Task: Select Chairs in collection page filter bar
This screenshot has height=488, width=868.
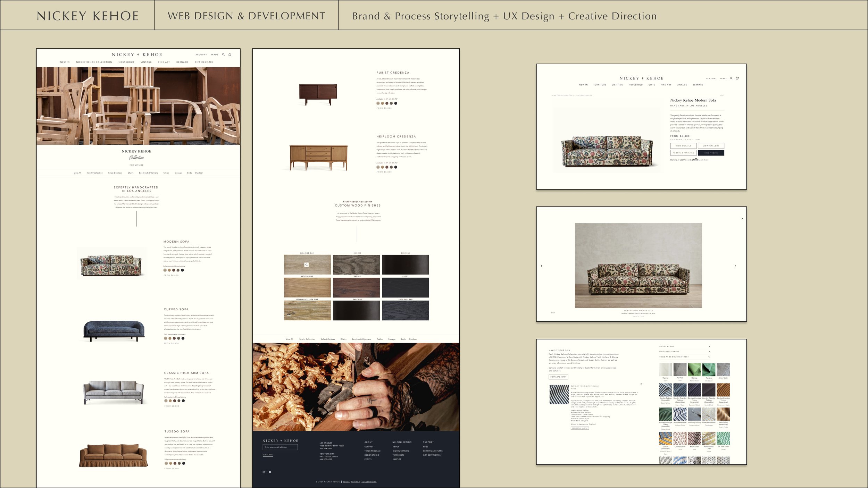Action: tap(131, 173)
